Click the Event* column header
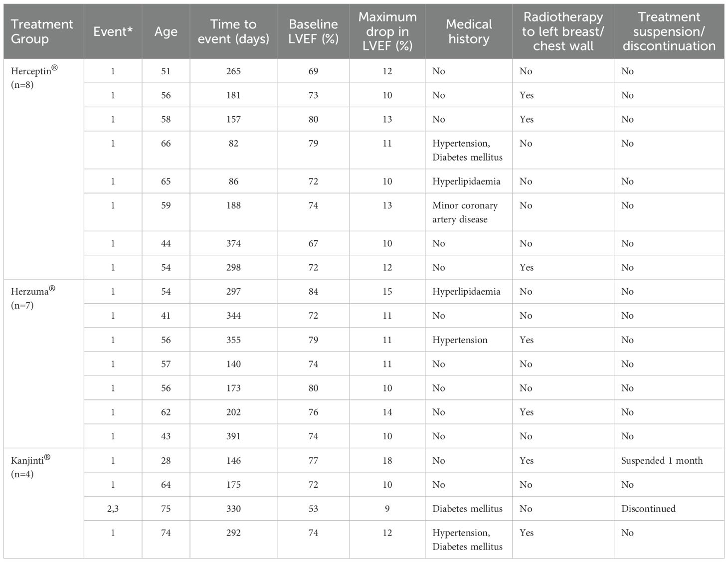Screen dimensions: 728x562 pyautogui.click(x=113, y=31)
